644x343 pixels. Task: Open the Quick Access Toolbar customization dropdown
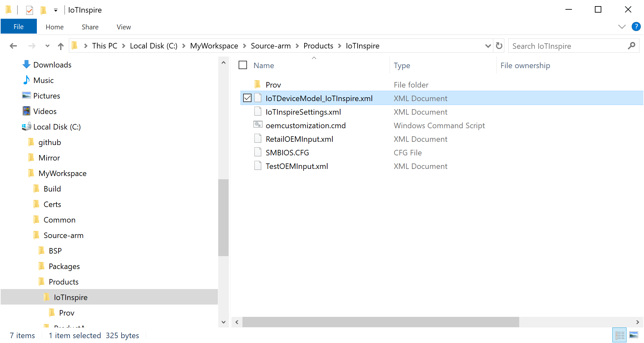coord(56,10)
